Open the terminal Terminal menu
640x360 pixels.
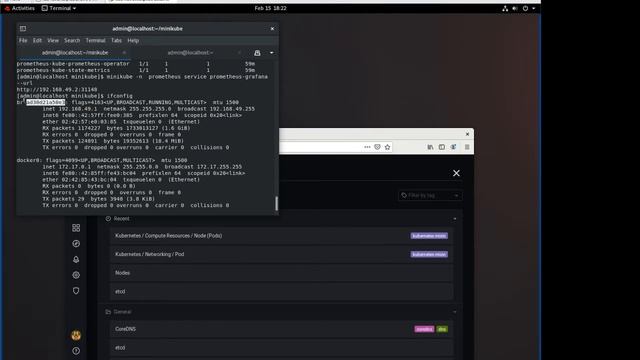95,40
